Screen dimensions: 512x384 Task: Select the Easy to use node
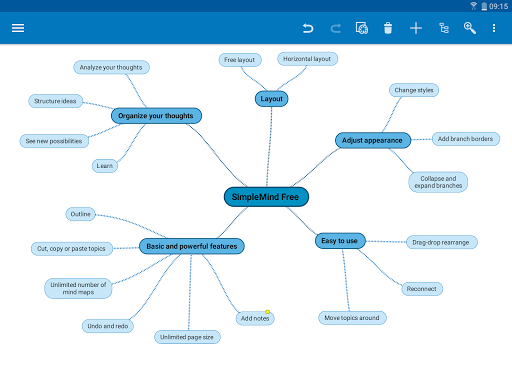pos(340,241)
